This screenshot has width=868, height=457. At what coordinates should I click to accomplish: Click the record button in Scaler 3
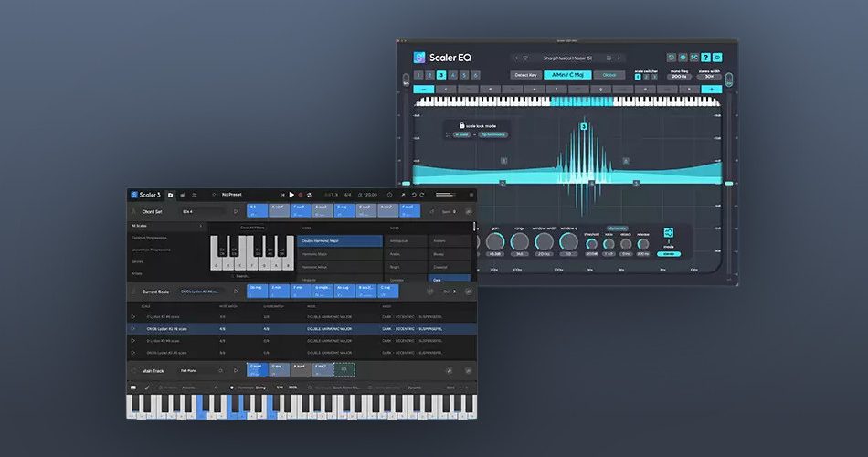click(301, 195)
